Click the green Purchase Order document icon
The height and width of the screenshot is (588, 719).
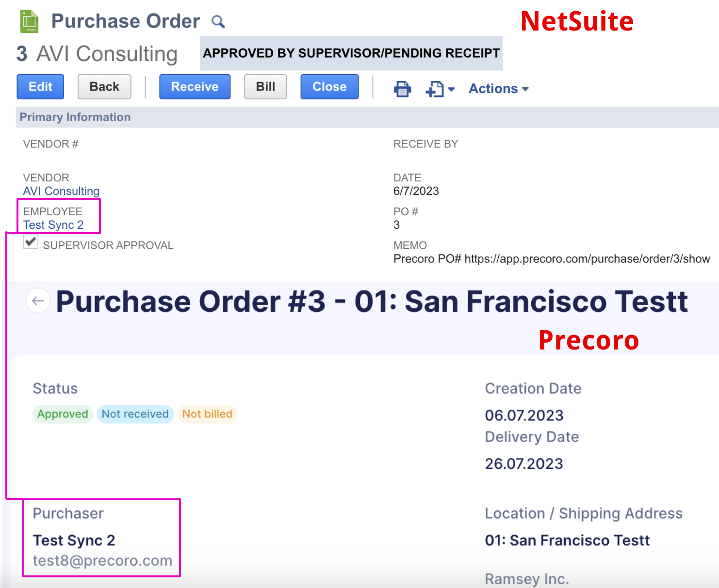[29, 21]
